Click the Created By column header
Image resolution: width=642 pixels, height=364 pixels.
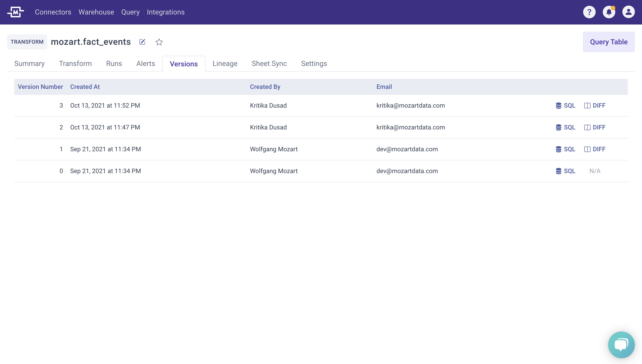click(265, 87)
